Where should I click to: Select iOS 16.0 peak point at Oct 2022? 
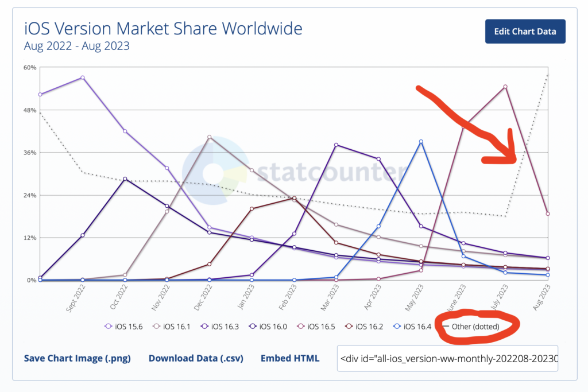125,178
